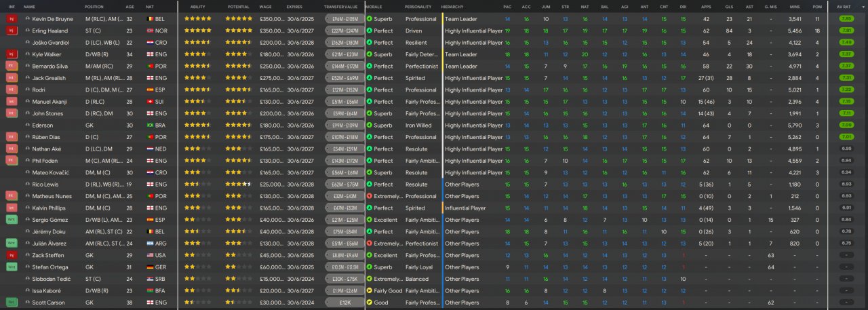Click Kyle Walker's red Inj status badge
The width and height of the screenshot is (868, 310).
pos(11,54)
